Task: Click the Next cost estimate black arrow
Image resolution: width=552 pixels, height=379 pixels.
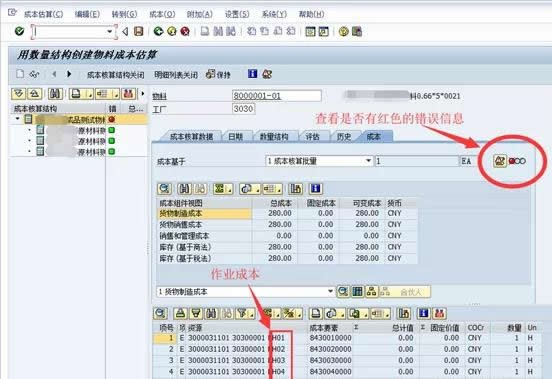Action: click(69, 74)
